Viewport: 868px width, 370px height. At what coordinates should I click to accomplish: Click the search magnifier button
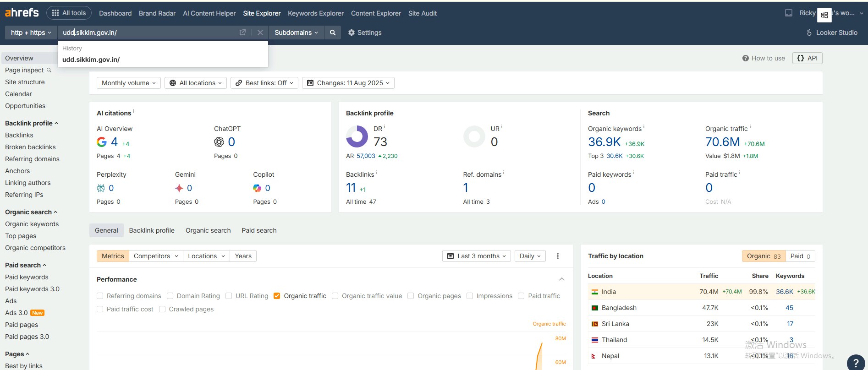click(333, 33)
